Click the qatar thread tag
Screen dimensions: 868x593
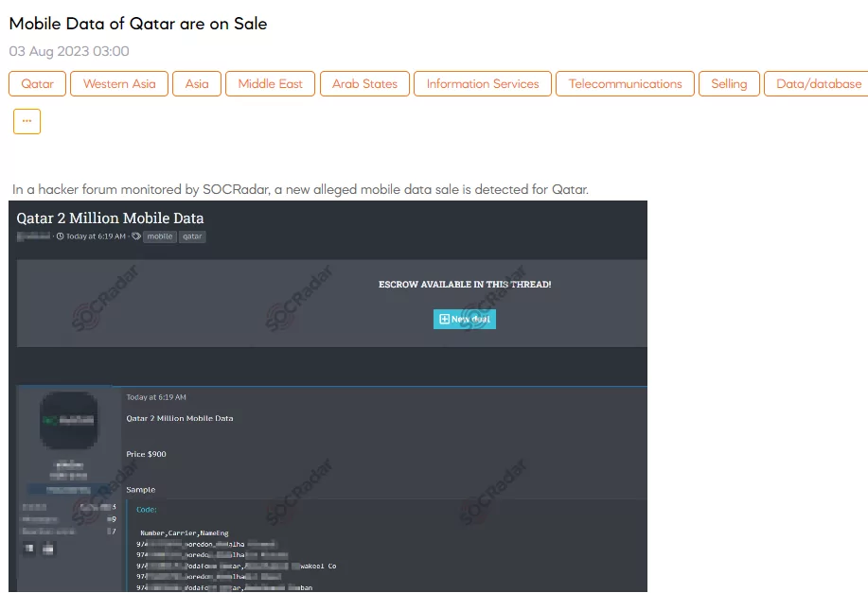pos(192,236)
